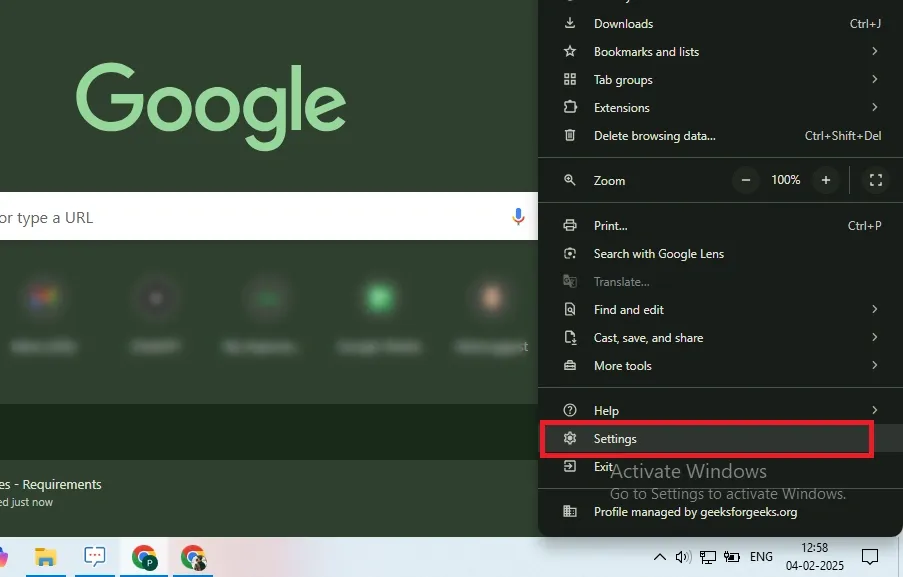
Task: Click the Google Lens icon
Action: (570, 253)
